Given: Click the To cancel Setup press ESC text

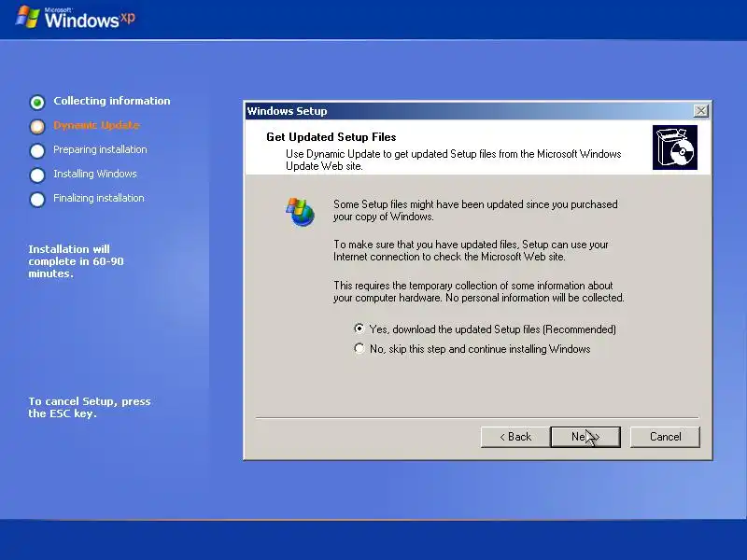Looking at the screenshot, I should (89, 407).
